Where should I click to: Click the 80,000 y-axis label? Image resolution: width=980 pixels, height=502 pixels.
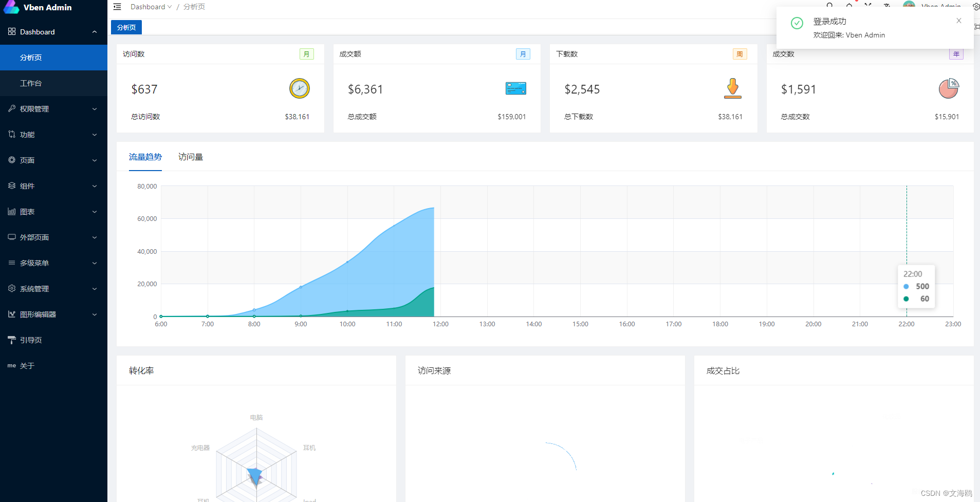147,187
